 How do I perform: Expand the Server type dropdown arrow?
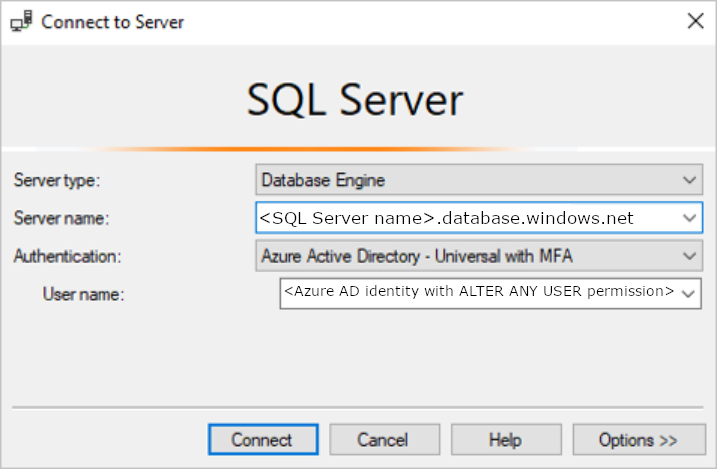pos(689,180)
